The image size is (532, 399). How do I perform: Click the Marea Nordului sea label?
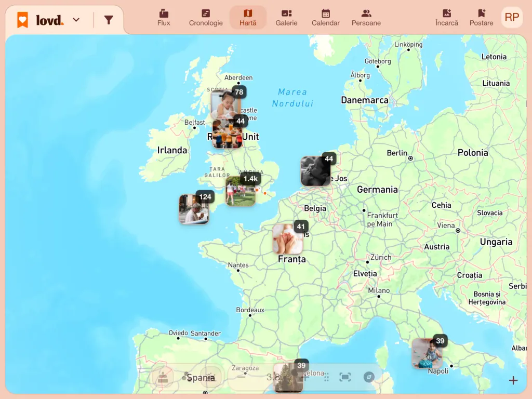(292, 98)
